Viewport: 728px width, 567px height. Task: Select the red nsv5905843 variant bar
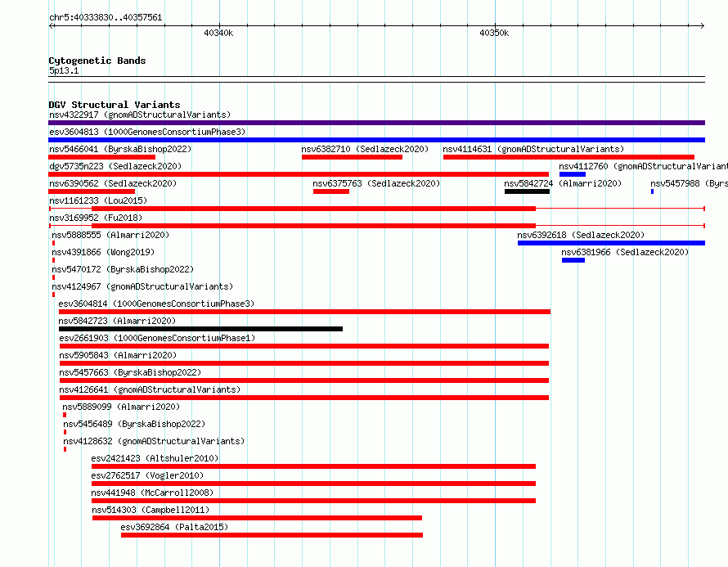point(304,363)
